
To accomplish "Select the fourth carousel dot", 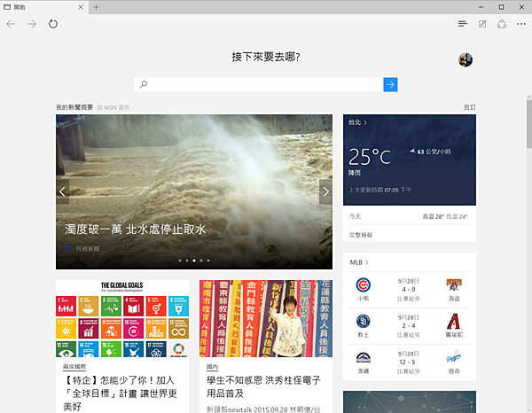I will [x=201, y=261].
